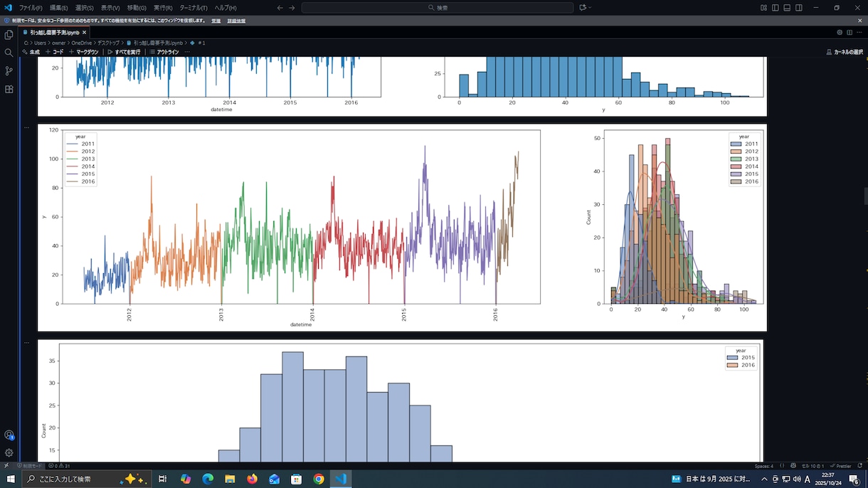Open the Explorer view in the activity bar
The width and height of the screenshot is (868, 488).
[x=9, y=35]
